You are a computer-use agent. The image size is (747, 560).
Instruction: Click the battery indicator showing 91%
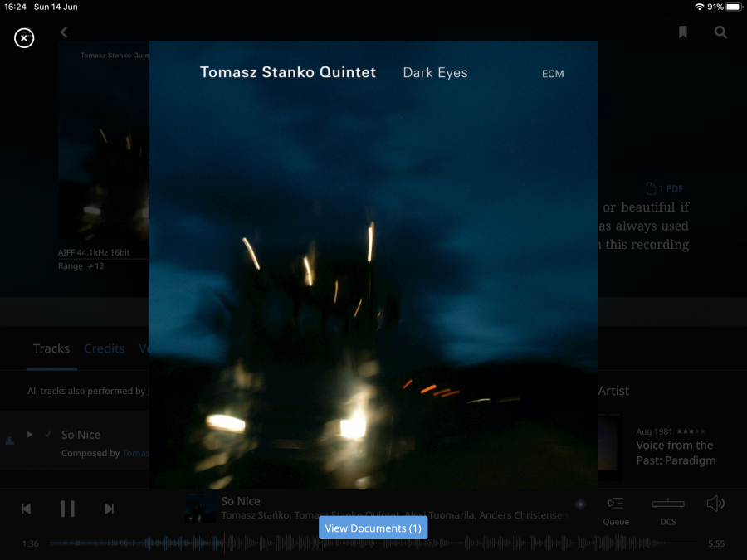pyautogui.click(x=725, y=7)
